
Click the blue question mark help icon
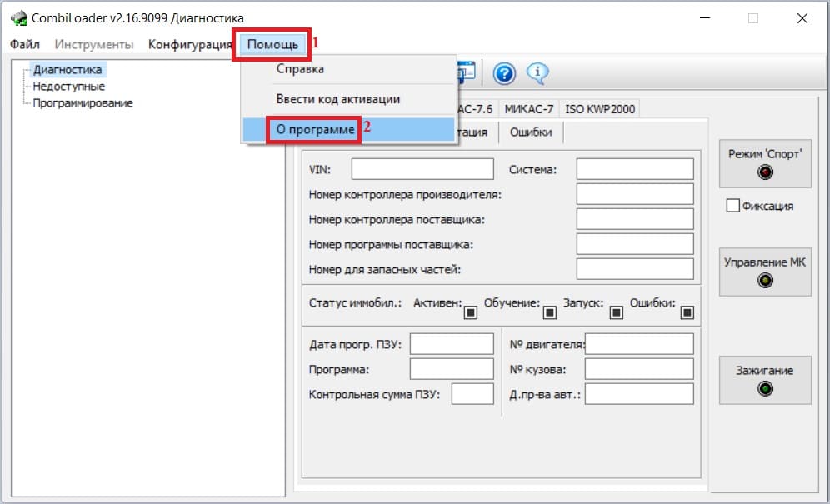(x=504, y=74)
